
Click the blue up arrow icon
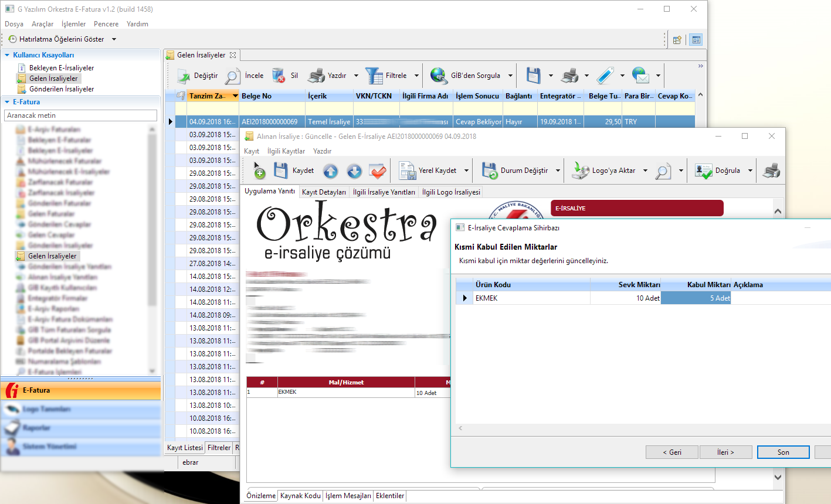331,171
